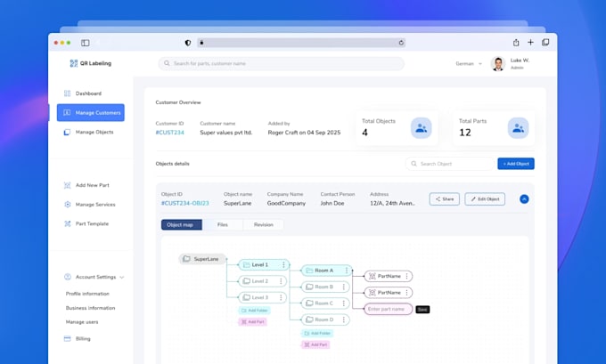Screen dimensions: 606x364
Task: Click the Share button
Action: tap(445, 199)
